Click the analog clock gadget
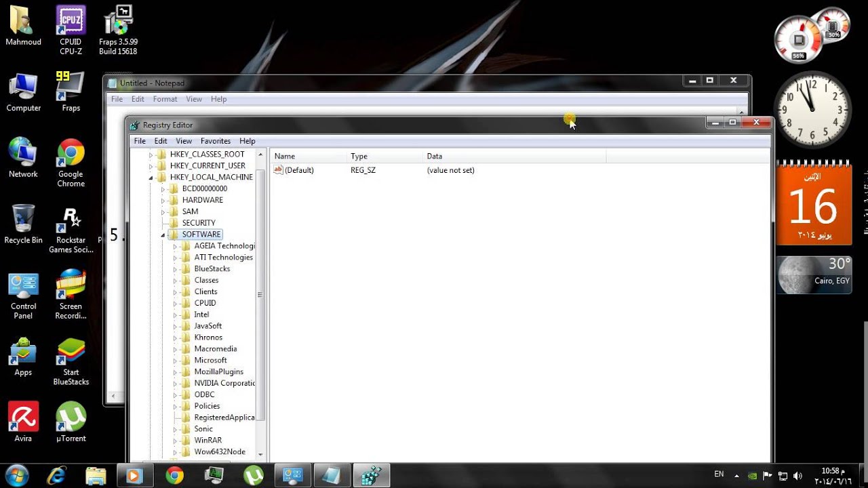The width and height of the screenshot is (868, 488). 812,110
